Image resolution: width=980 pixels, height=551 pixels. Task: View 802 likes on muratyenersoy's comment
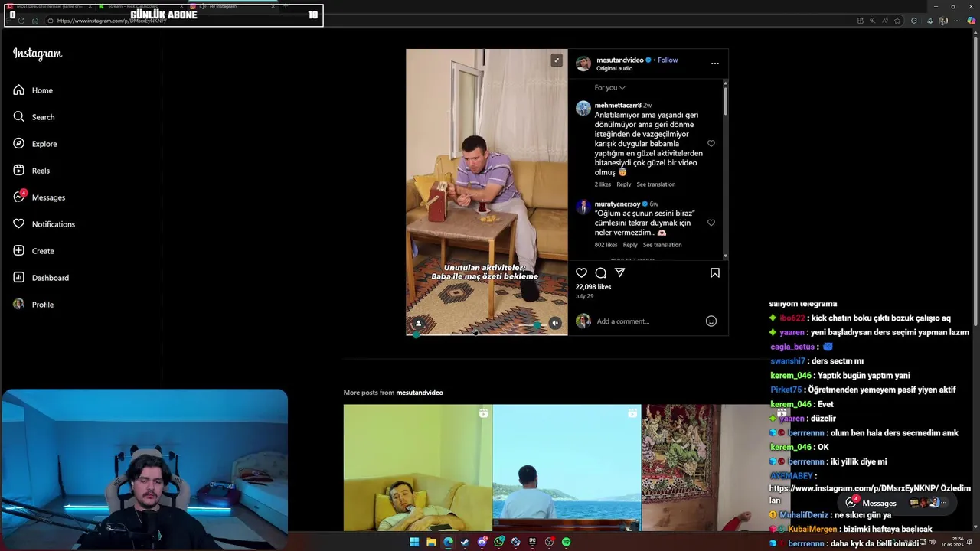tap(606, 245)
